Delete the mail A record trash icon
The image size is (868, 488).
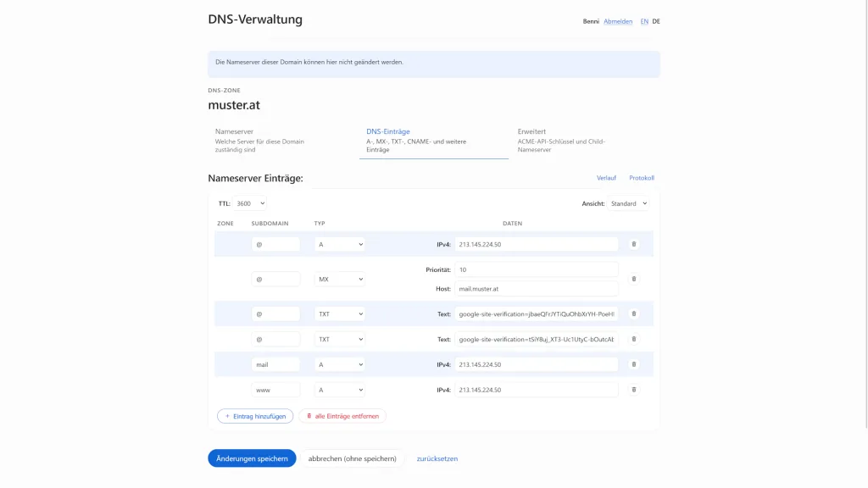click(634, 364)
